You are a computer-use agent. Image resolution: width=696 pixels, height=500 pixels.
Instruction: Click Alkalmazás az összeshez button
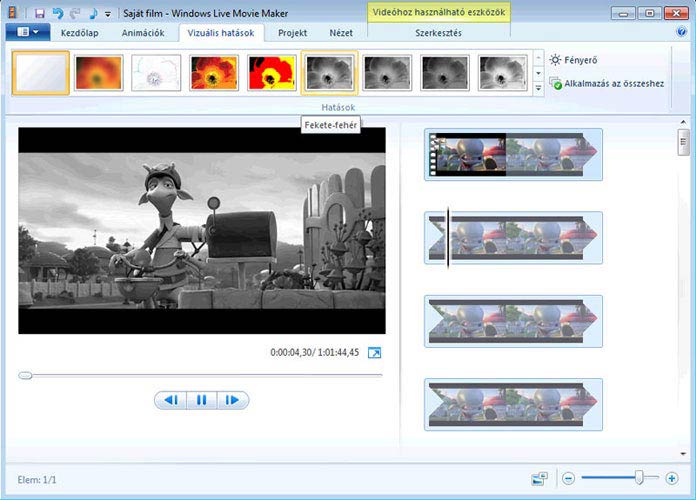pos(606,84)
